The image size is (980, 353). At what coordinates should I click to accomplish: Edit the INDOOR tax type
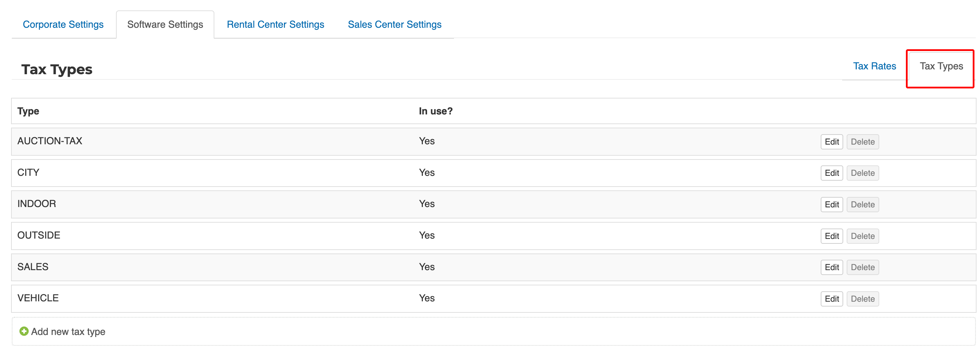pos(832,205)
